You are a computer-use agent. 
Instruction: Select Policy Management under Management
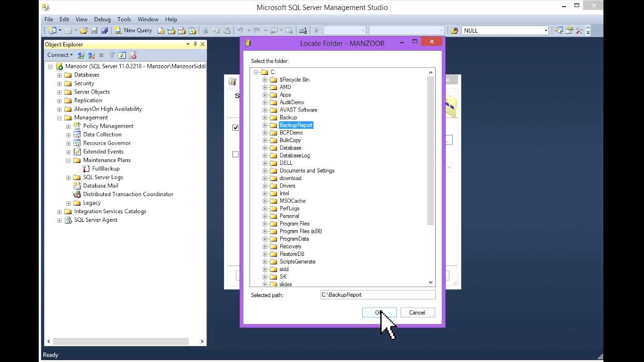point(108,126)
